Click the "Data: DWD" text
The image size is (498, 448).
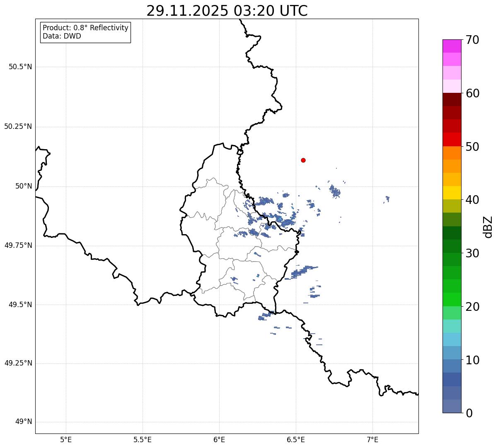[62, 36]
